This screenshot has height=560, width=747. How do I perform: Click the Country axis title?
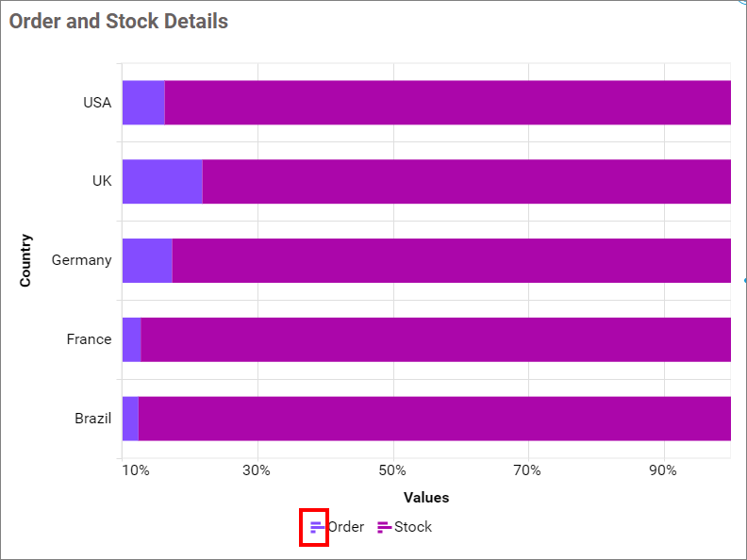(x=25, y=260)
